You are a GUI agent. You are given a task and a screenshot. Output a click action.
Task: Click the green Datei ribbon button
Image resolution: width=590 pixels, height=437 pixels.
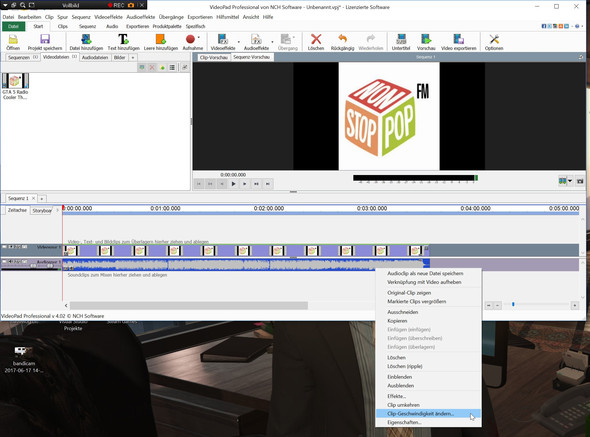13,26
